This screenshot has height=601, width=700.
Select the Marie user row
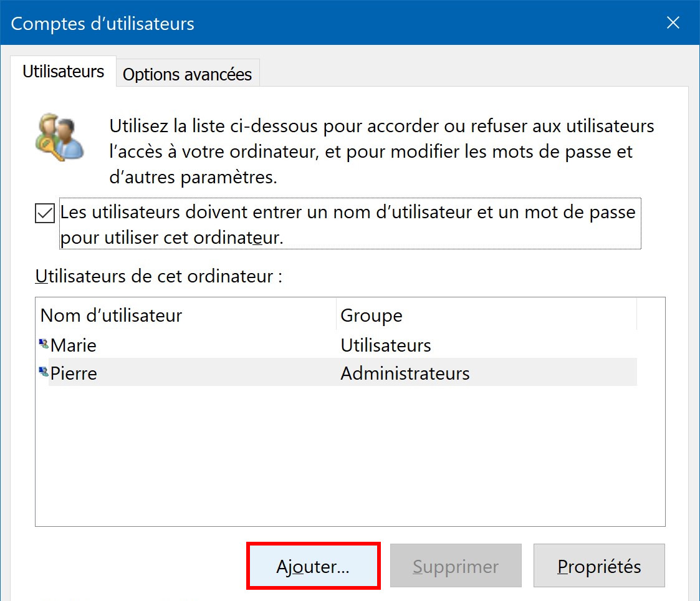[338, 345]
